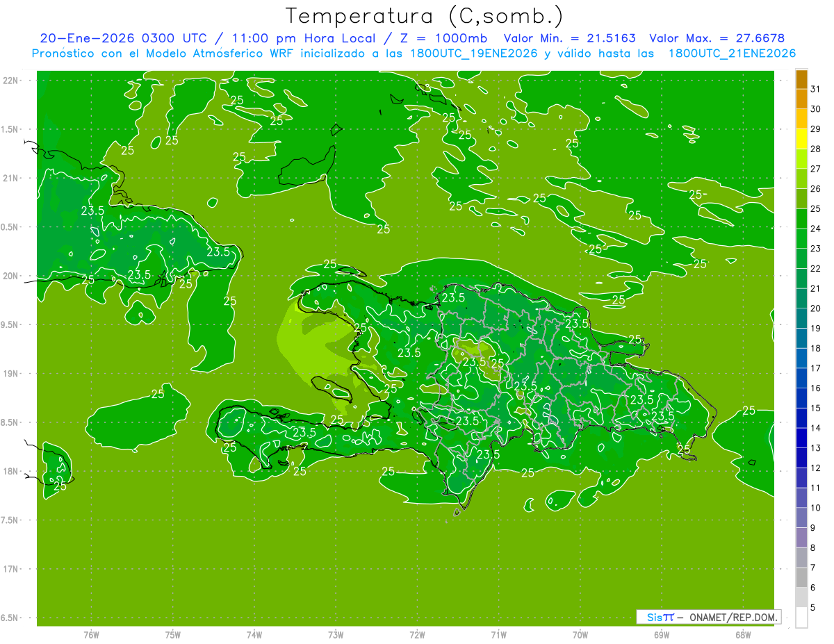Screen dimensions: 834x644
Task: Click the "70W" longitude axis label
Action: coord(580,635)
